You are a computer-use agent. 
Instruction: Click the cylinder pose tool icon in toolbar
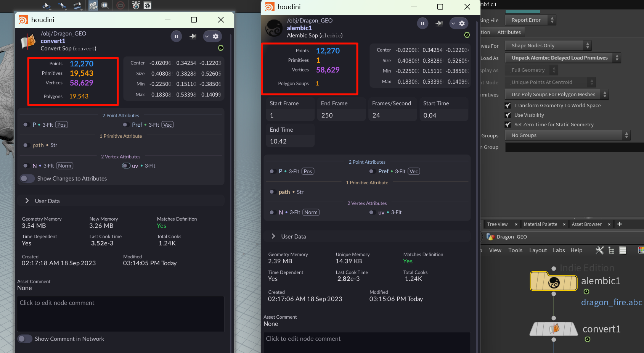[x=78, y=5]
